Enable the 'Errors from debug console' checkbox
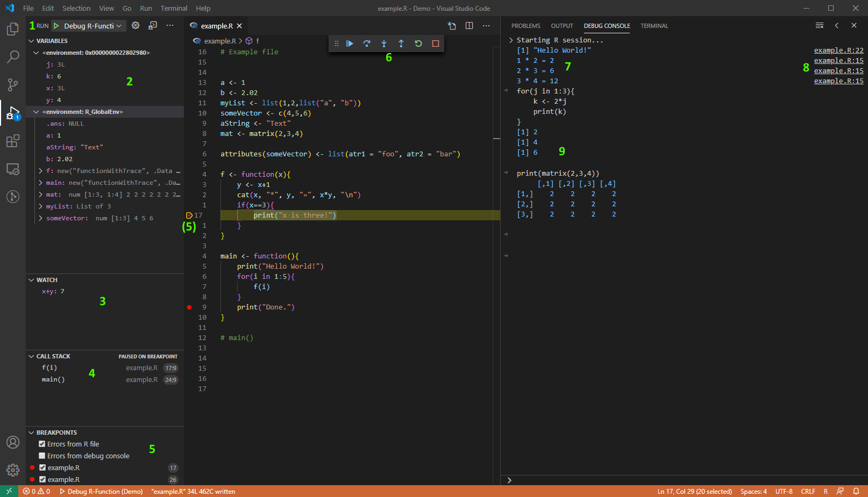Image resolution: width=868 pixels, height=497 pixels. tap(42, 456)
